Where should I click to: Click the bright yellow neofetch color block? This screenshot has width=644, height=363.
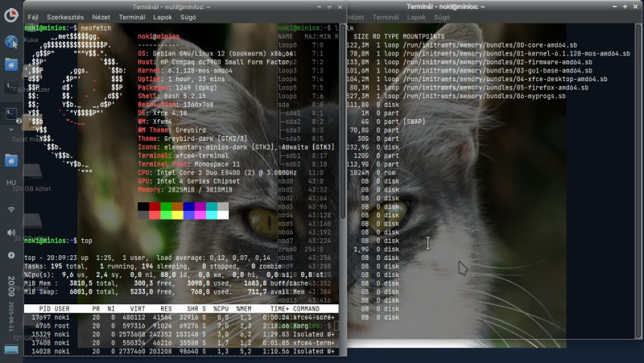[x=177, y=215]
